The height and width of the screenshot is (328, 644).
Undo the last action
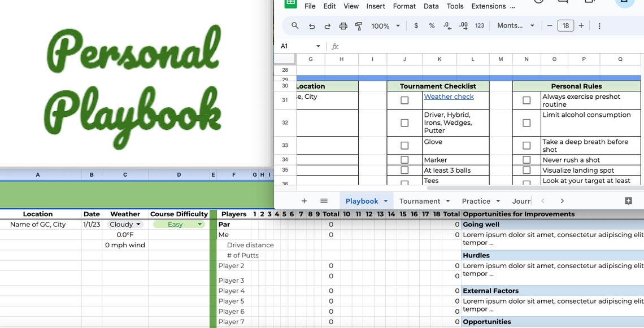pyautogui.click(x=311, y=25)
